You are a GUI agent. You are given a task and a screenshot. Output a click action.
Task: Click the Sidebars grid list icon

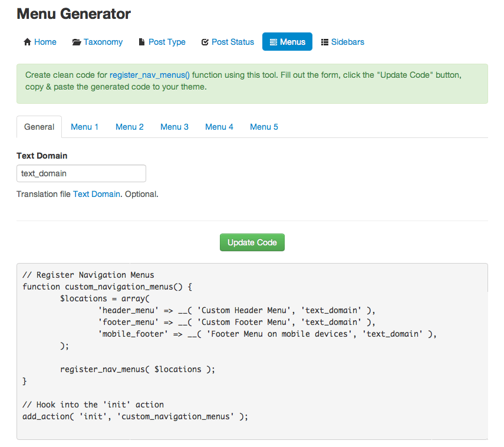coord(325,42)
